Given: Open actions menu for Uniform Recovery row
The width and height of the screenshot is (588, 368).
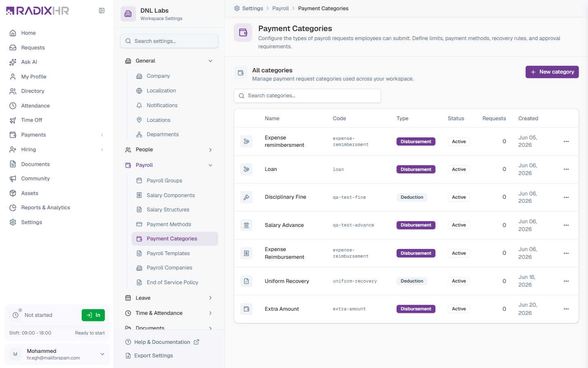Looking at the screenshot, I should tap(566, 281).
